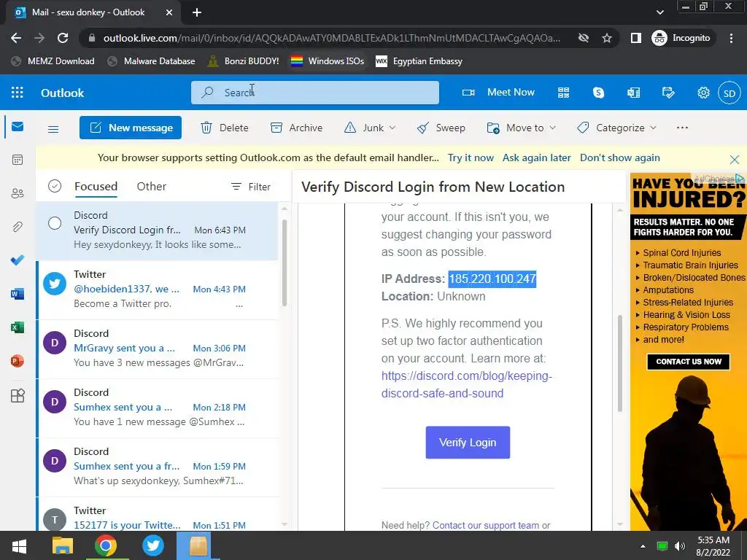Click the message list scrollbar thumb
Image resolution: width=747 pixels, height=560 pixels.
pos(285,262)
